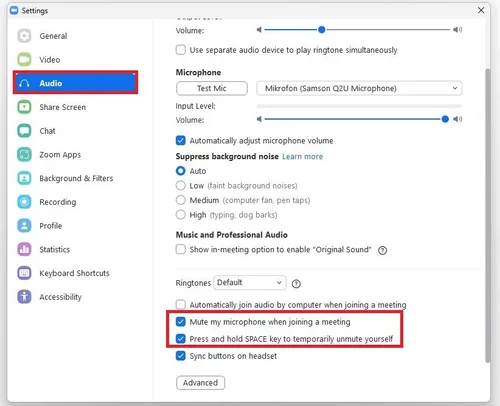Uncheck Automatically adjust microphone volume

click(181, 140)
